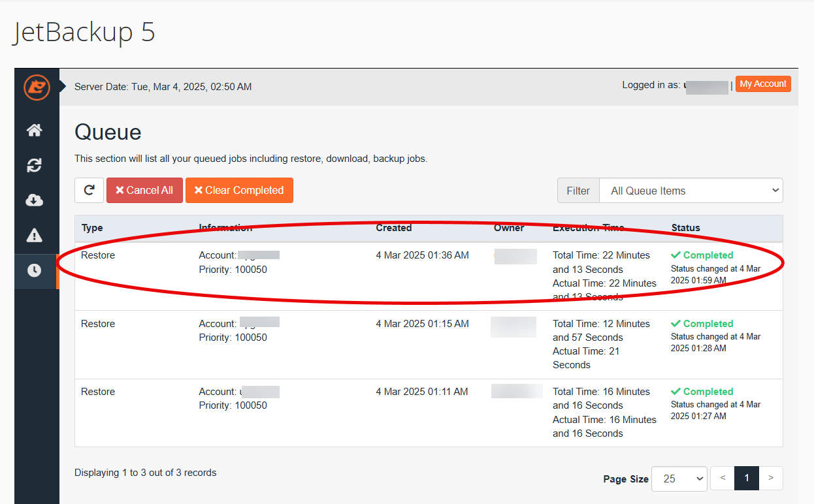Click '4 Mar 2025 01:15 AM' created cell

[423, 324]
